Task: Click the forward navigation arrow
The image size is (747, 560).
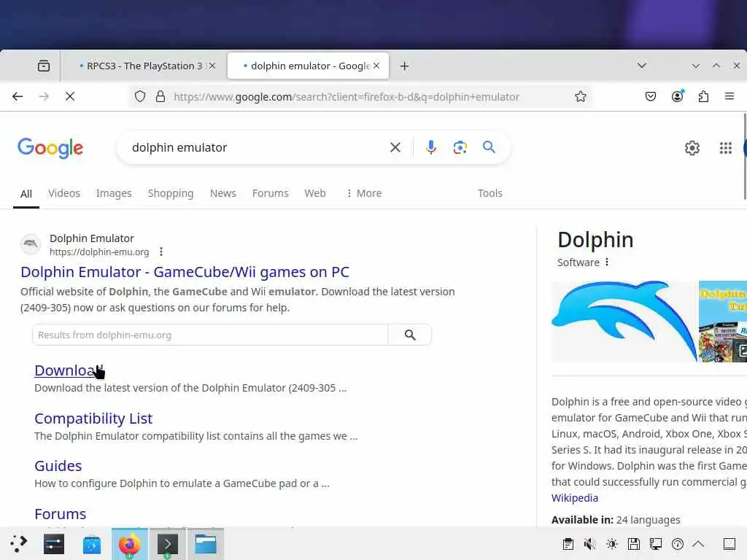Action: 44,97
